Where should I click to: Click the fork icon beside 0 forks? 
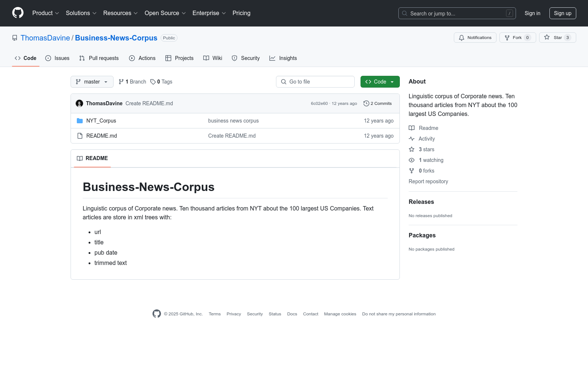click(412, 171)
